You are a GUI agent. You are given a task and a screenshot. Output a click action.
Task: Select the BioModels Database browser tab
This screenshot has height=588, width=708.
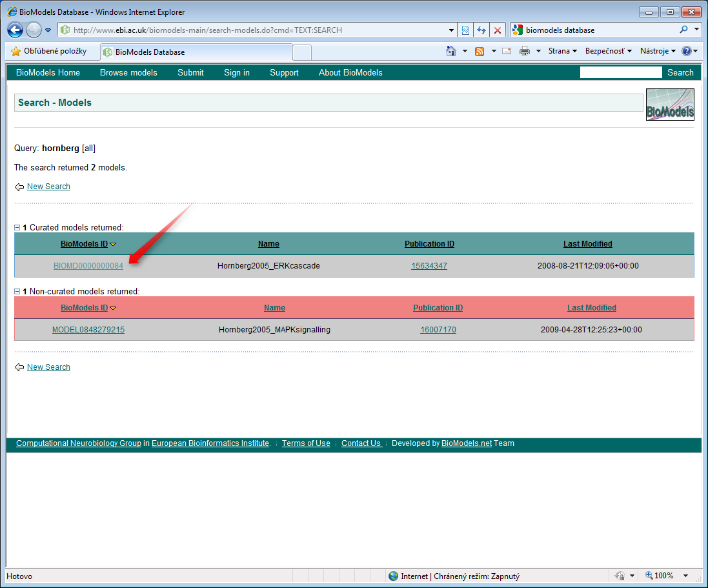pos(196,52)
